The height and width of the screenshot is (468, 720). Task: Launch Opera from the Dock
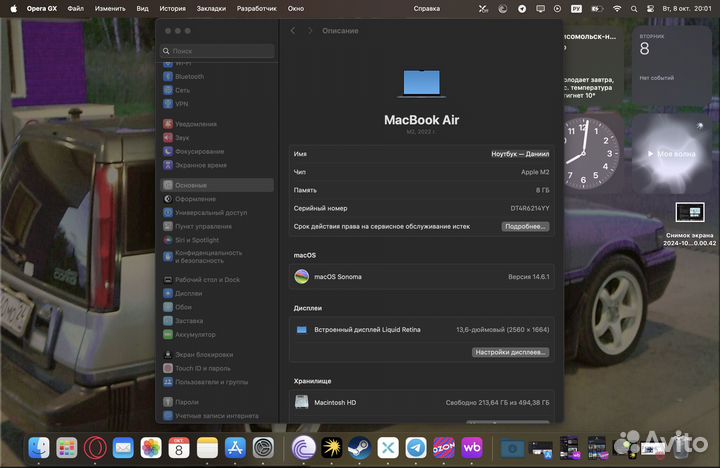(x=95, y=448)
